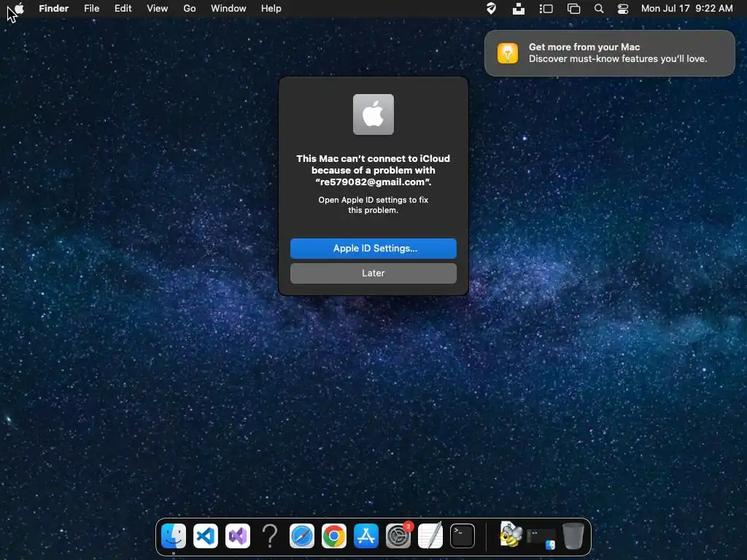Open Spotlight search magnifier icon
This screenshot has height=560, width=747.
[x=599, y=9]
